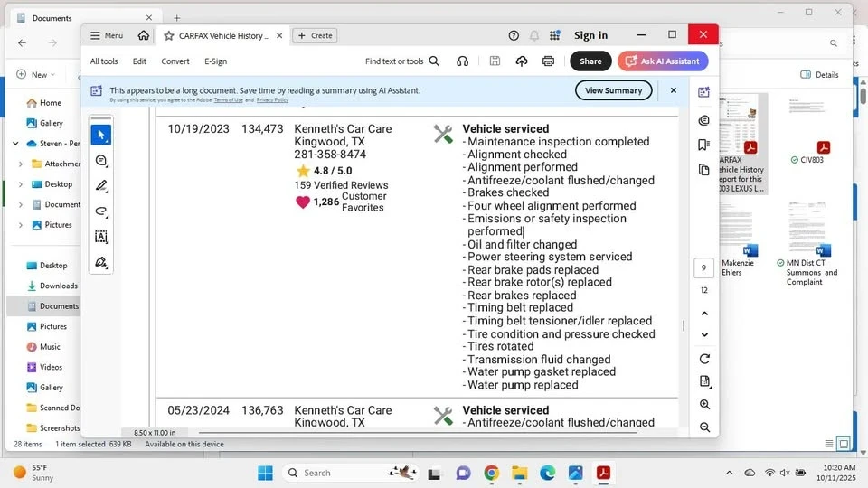The width and height of the screenshot is (868, 488).
Task: Open Downloads in Explorer sidebar
Action: pyautogui.click(x=52, y=286)
